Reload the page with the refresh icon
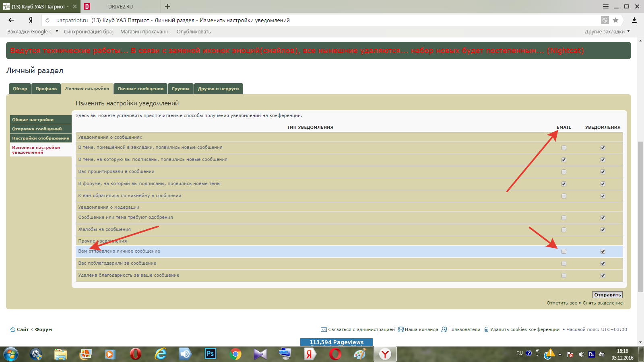 point(47,20)
